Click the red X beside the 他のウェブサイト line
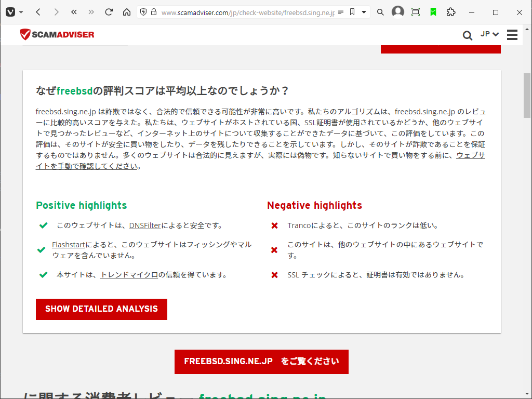Image resolution: width=532 pixels, height=399 pixels. pos(274,250)
